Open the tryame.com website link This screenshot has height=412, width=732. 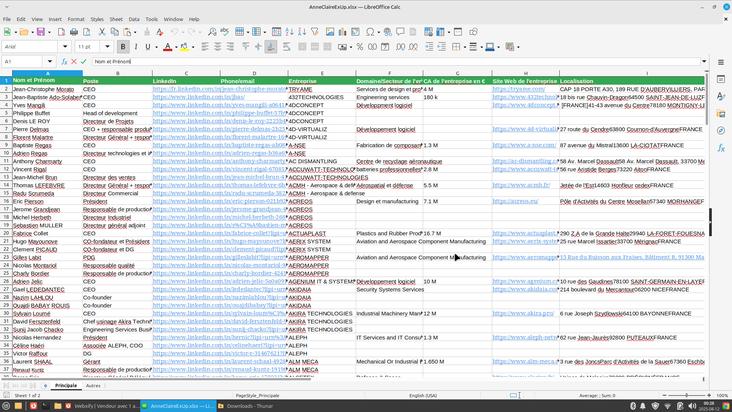[x=519, y=89]
